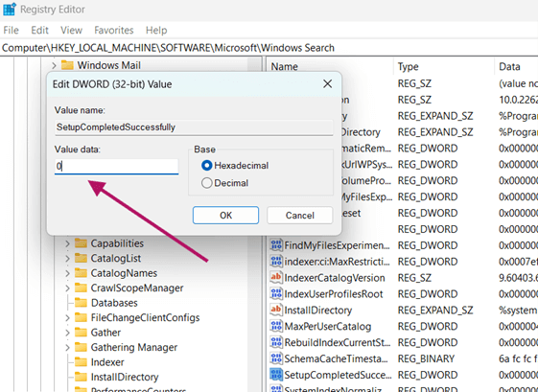Screen dimensions: 538x392
Task: Select the IndexerCatalogVersion string value icon
Action: (x=276, y=277)
